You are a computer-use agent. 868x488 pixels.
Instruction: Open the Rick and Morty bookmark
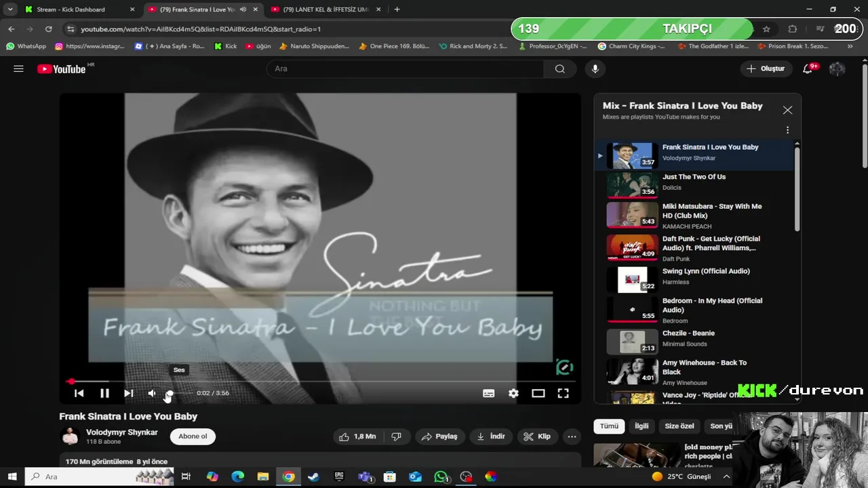click(x=473, y=46)
